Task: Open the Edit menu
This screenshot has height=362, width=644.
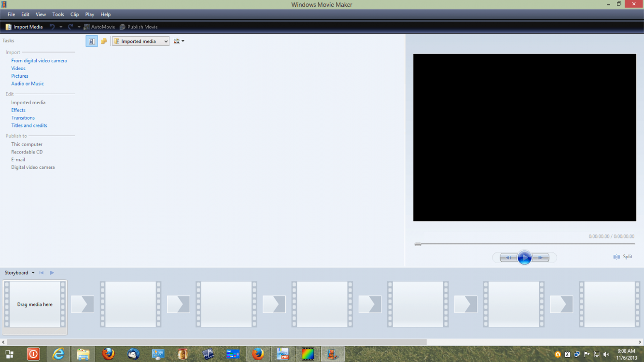Action: [25, 14]
